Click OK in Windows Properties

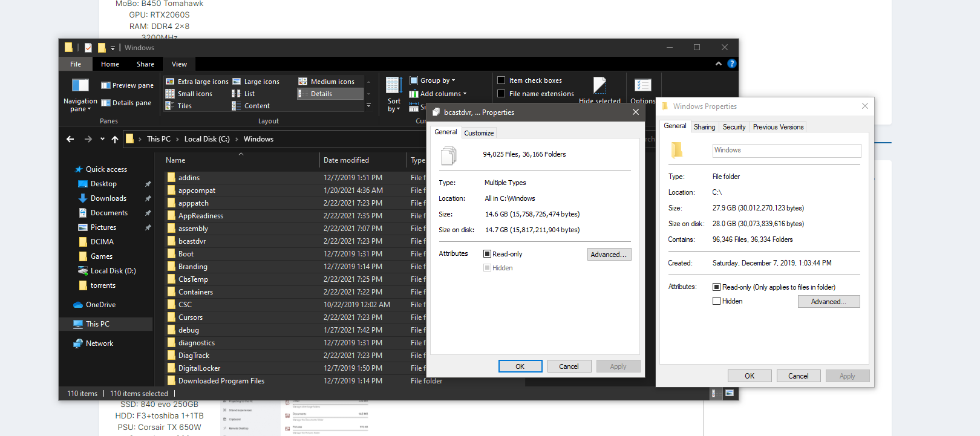tap(750, 376)
